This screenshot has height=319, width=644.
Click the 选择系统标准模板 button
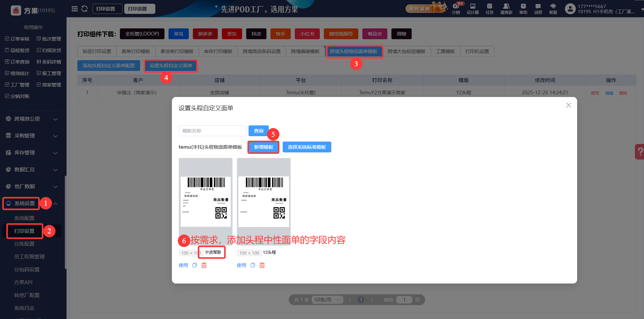click(x=307, y=147)
